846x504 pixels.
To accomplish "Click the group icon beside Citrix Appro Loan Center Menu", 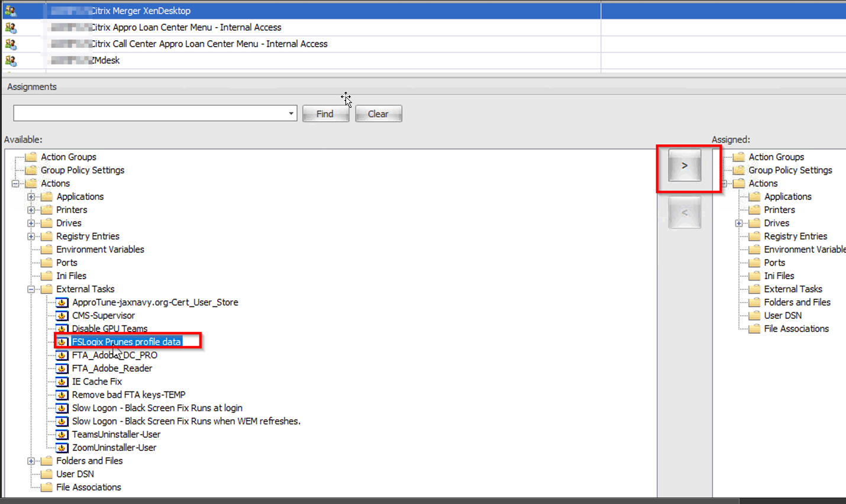I will pos(11,27).
